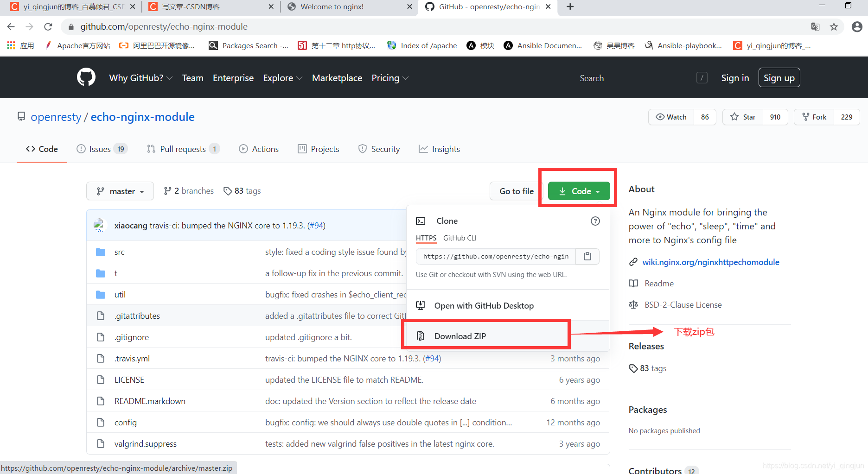Open the Chrome profile avatar icon

coord(857,27)
